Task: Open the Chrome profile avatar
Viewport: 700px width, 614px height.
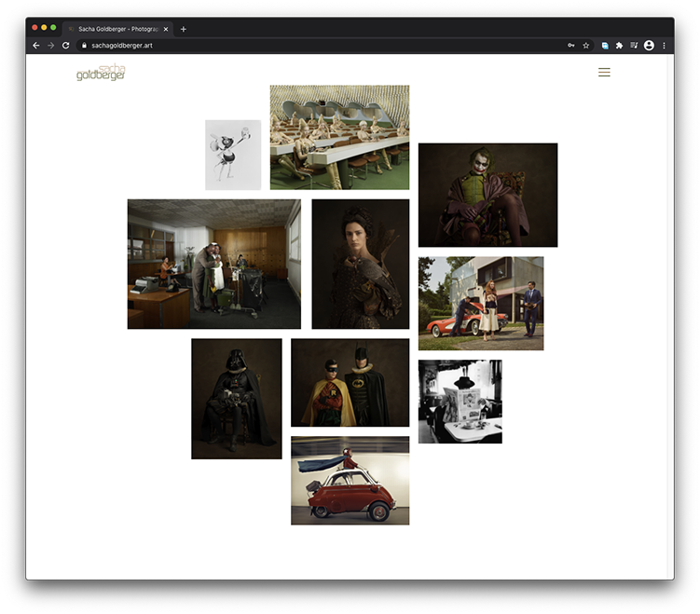Action: pos(649,45)
